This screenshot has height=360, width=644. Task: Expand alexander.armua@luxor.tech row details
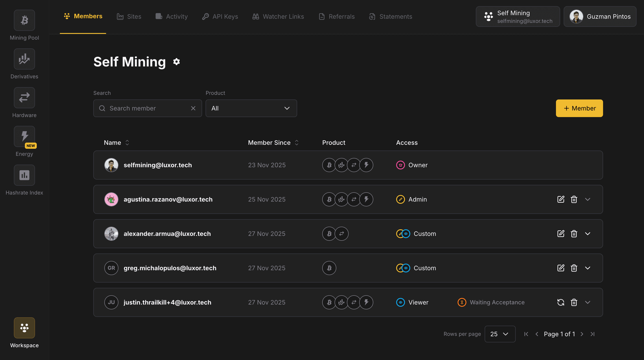588,234
